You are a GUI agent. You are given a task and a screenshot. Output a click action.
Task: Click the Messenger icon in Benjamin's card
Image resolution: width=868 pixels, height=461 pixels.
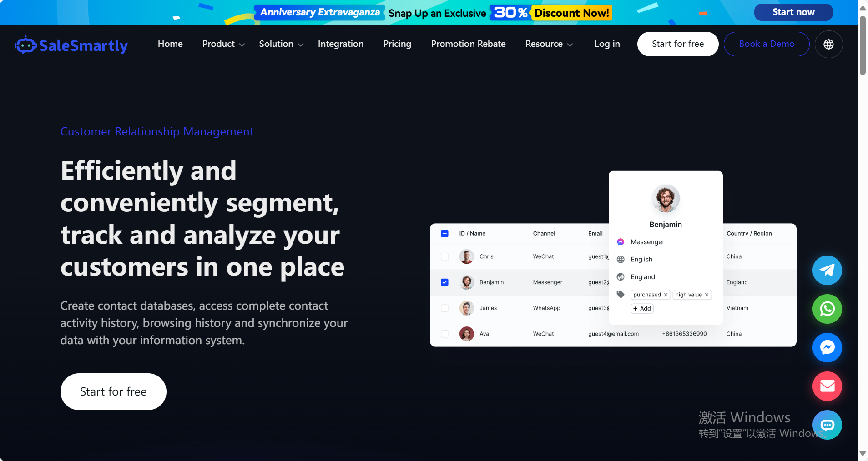tap(621, 242)
